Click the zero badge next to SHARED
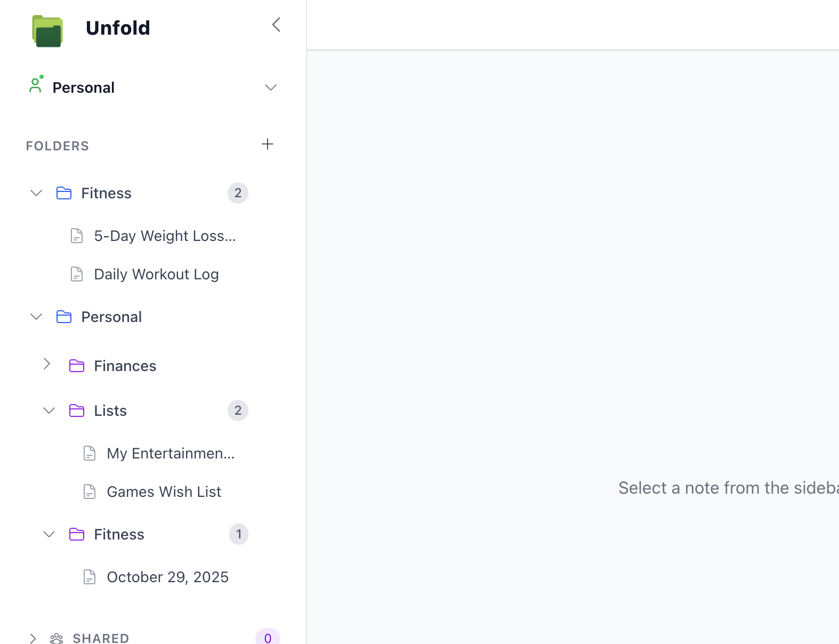Screen dimensions: 839x644 (267, 638)
